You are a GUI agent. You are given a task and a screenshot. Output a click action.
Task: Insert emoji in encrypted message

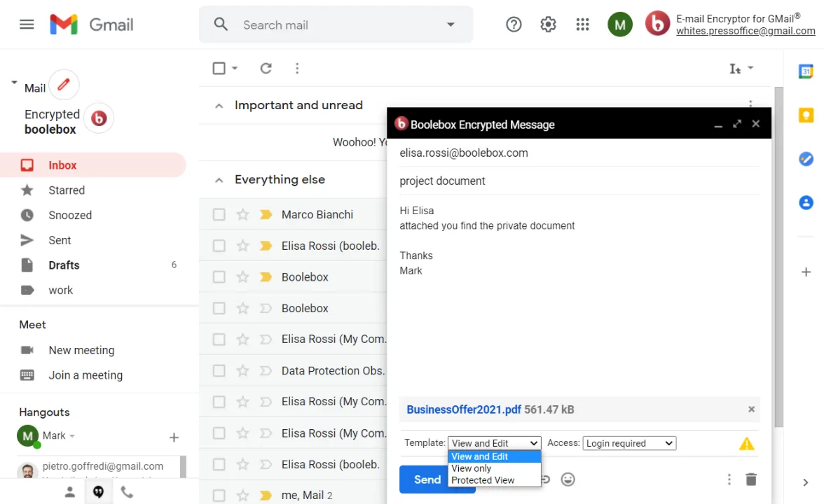[x=568, y=479]
